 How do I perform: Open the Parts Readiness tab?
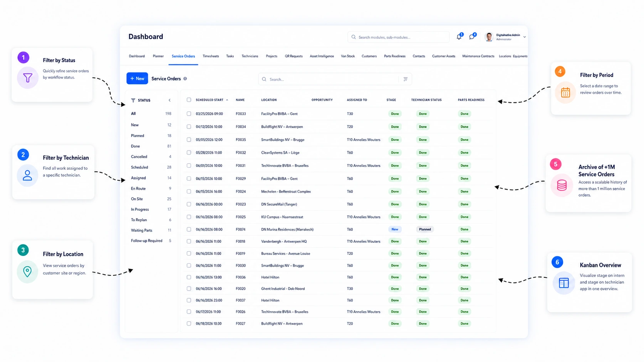point(394,56)
